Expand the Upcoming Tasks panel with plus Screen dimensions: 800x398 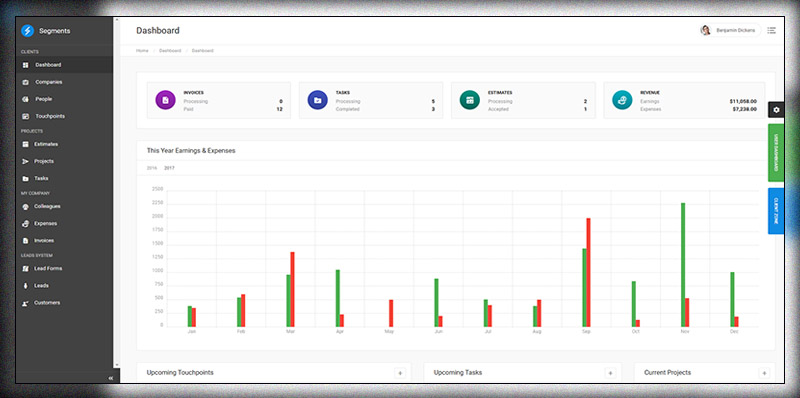click(610, 373)
